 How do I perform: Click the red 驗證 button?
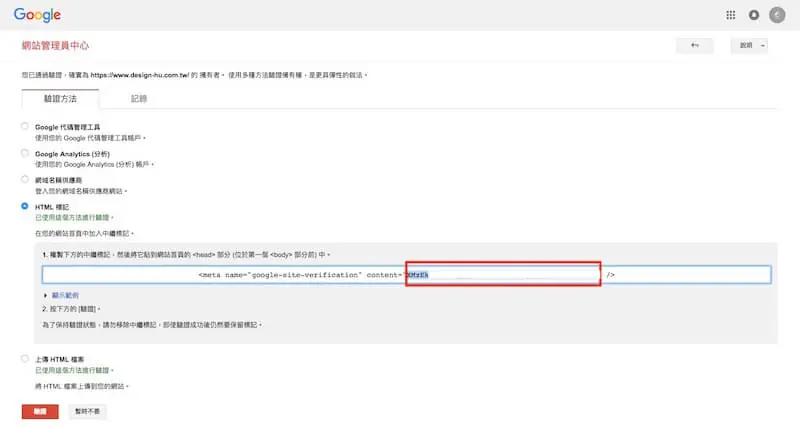coord(40,411)
